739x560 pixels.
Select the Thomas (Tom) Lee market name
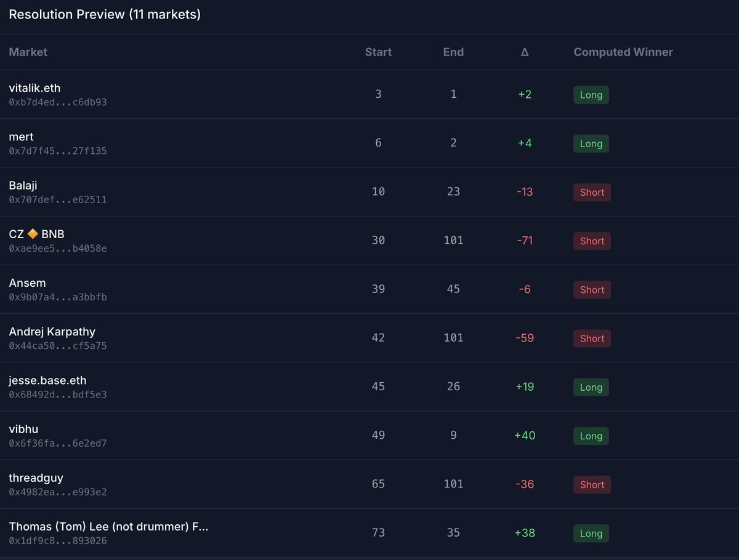click(x=108, y=526)
